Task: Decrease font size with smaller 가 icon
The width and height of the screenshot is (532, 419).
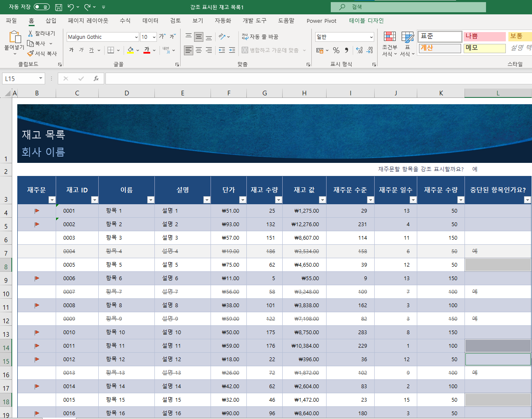Action: 173,37
